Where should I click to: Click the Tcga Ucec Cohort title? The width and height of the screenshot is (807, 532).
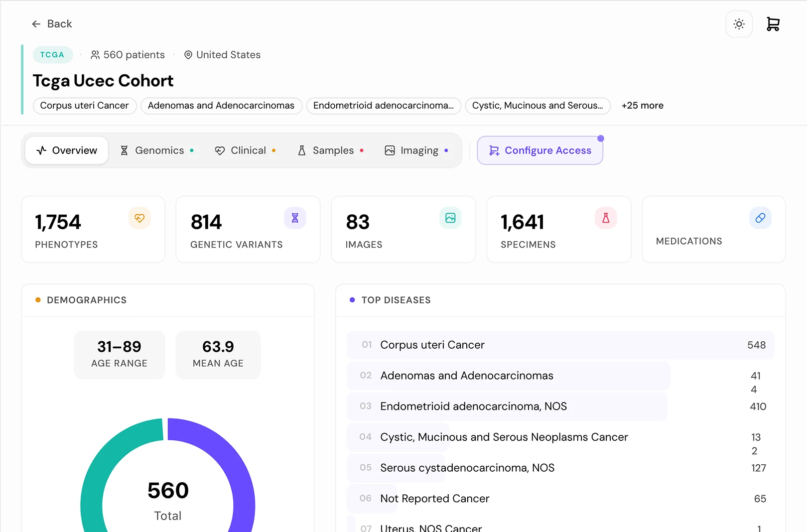(x=103, y=81)
